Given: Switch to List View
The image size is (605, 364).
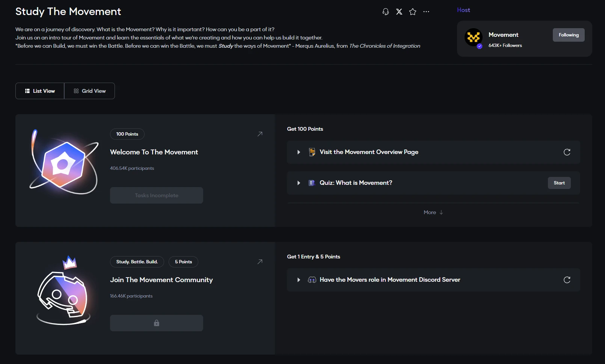Looking at the screenshot, I should [x=40, y=91].
